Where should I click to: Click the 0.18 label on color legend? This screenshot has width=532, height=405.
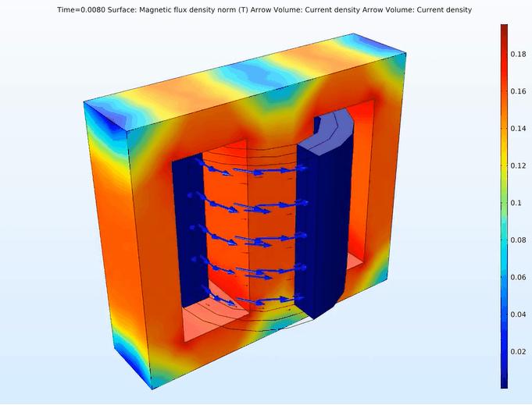tap(519, 54)
